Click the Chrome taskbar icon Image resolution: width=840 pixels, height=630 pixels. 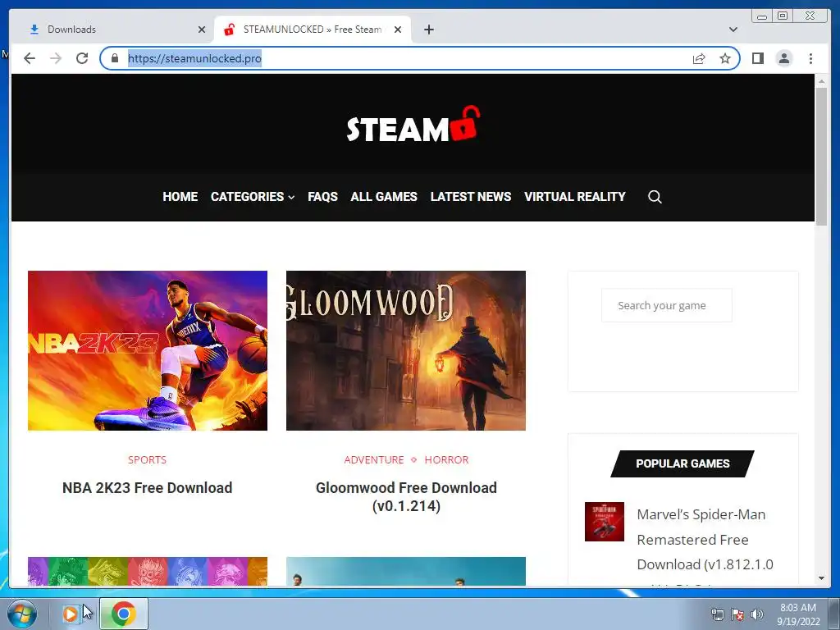coord(123,614)
